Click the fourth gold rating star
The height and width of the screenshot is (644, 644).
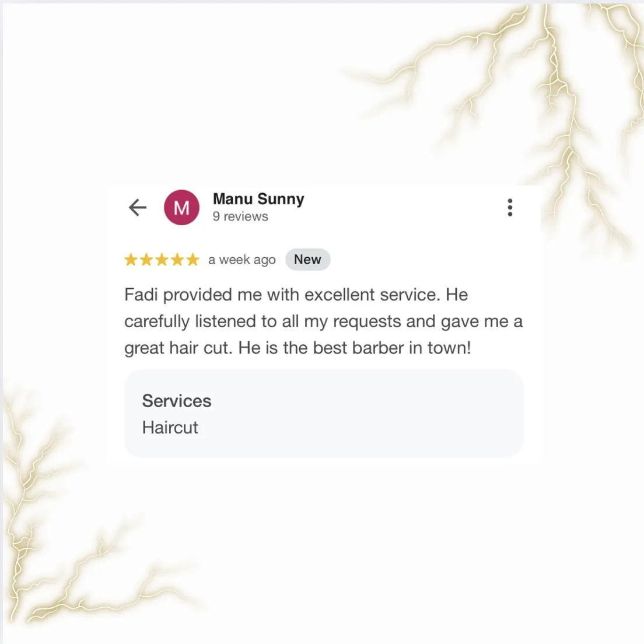[x=177, y=260]
